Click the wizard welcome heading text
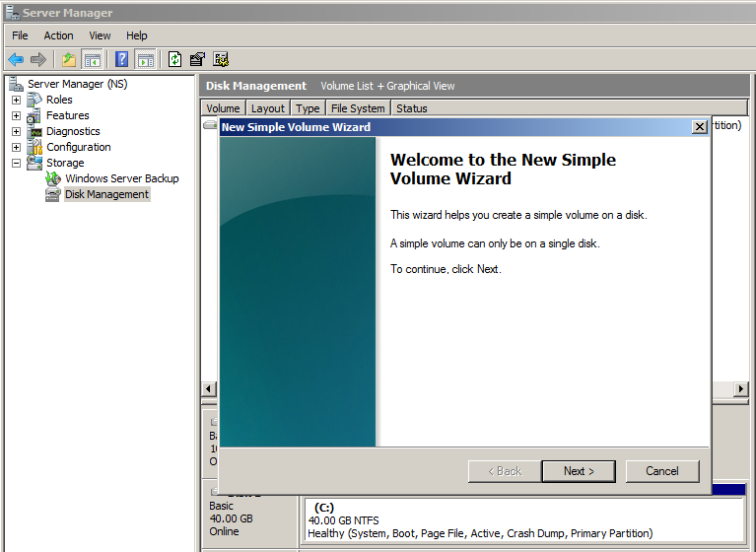 503,170
